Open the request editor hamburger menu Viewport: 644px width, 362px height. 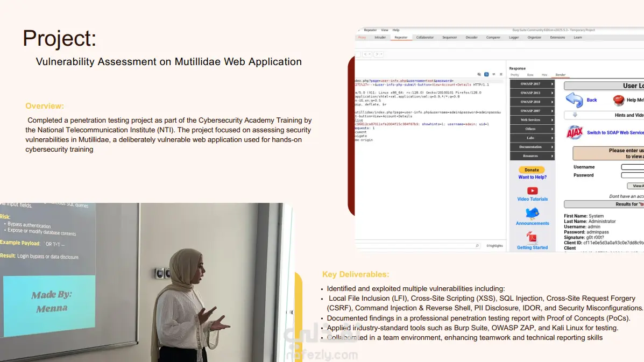(501, 74)
